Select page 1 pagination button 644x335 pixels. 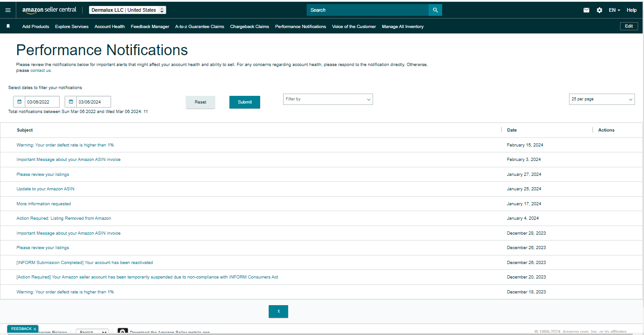[278, 311]
